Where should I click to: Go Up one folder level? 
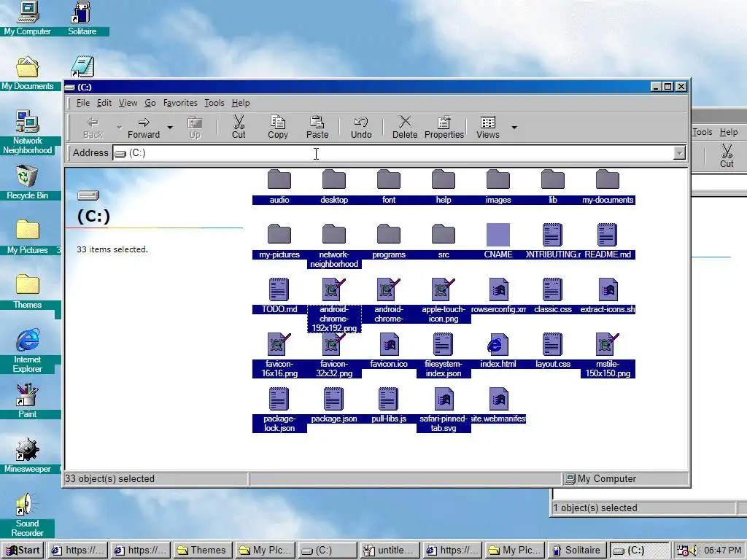click(x=195, y=128)
